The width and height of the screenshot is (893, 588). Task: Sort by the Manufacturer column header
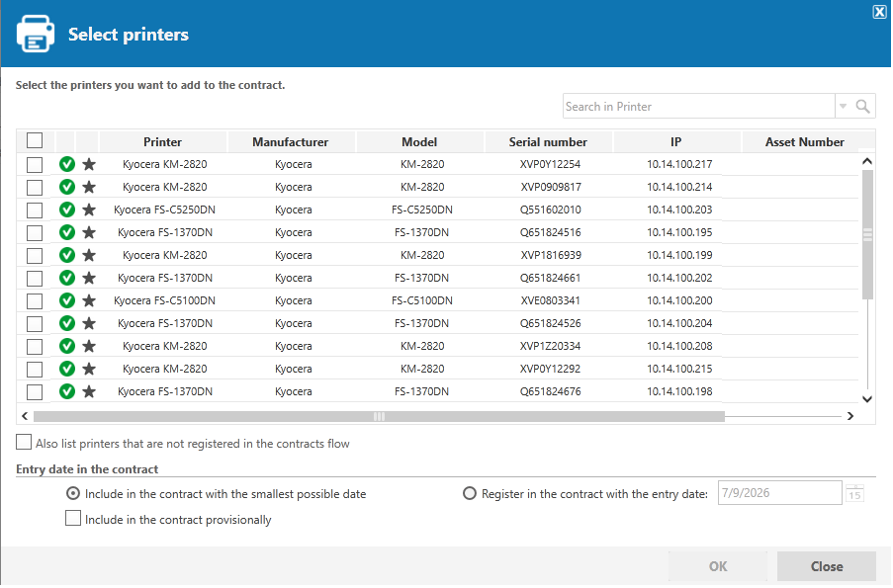(x=291, y=142)
